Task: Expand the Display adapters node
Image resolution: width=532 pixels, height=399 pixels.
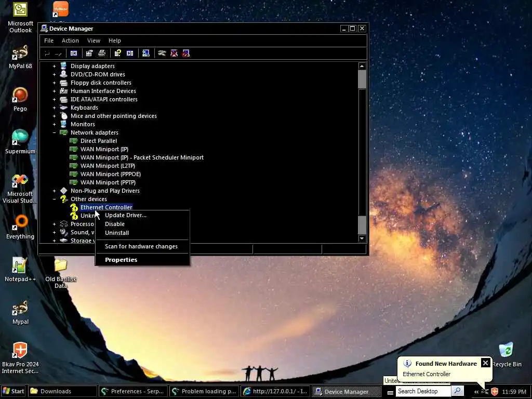Action: [x=54, y=66]
